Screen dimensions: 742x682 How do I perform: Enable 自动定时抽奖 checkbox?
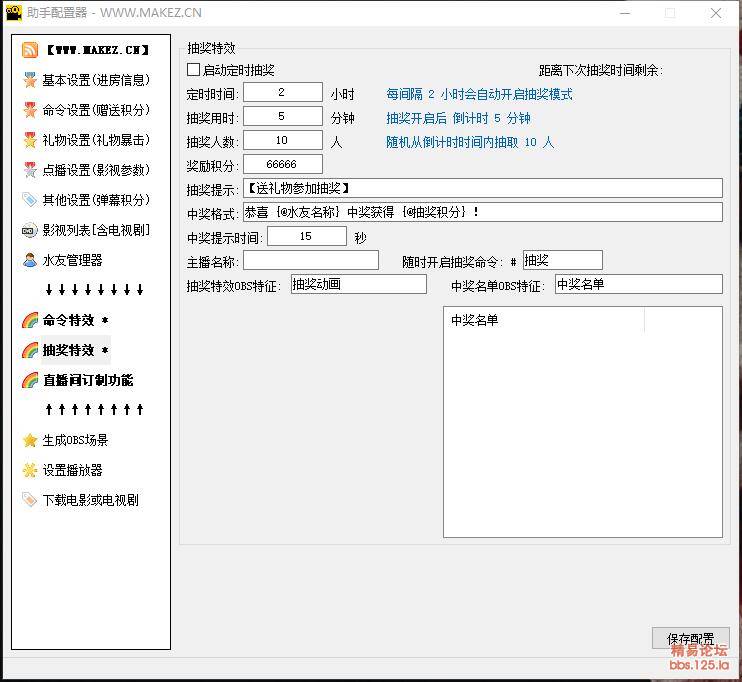tap(193, 70)
